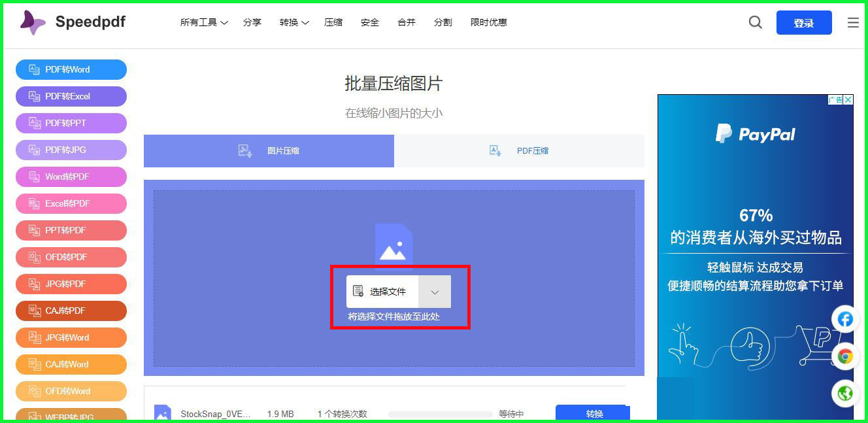Expand the 所有工具 dropdown menu
Screen dimensions: 868x423
coord(203,22)
